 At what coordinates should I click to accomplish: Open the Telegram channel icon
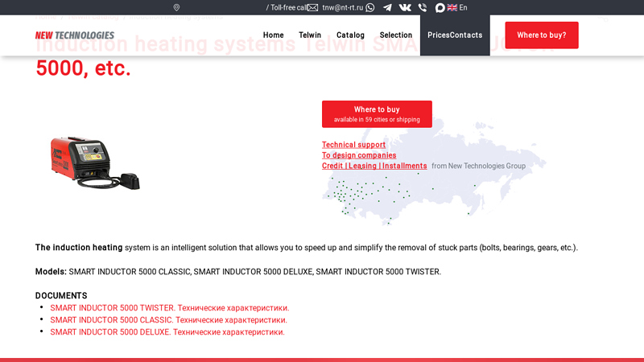387,7
